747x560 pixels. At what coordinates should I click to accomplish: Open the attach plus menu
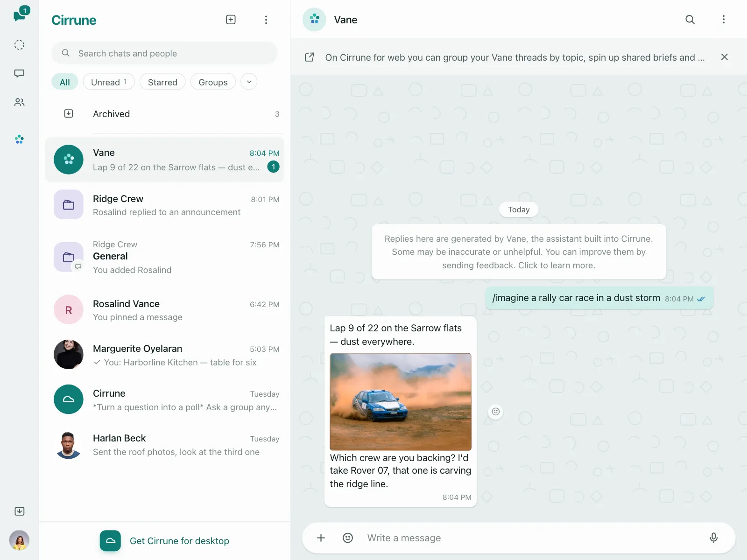[321, 538]
